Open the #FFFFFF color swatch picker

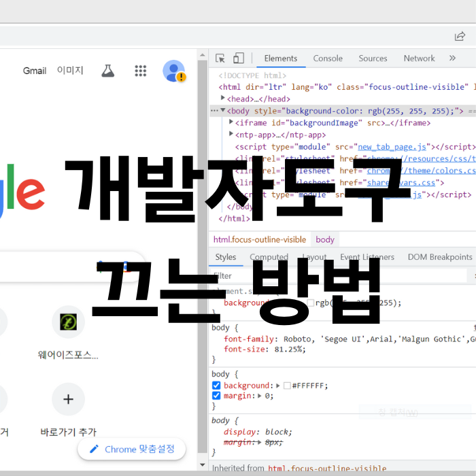tap(287, 386)
